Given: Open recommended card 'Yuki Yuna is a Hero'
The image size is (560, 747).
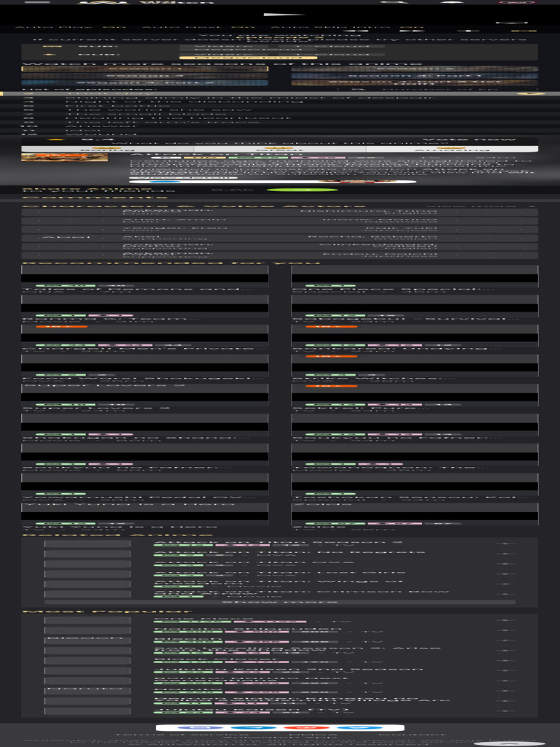Looking at the screenshot, I should pyautogui.click(x=145, y=516).
